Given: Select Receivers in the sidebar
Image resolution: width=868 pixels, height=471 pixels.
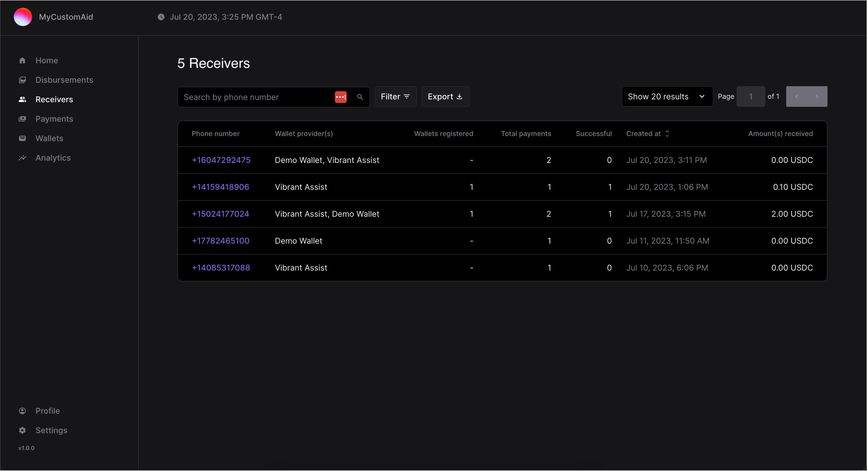Looking at the screenshot, I should (x=54, y=99).
